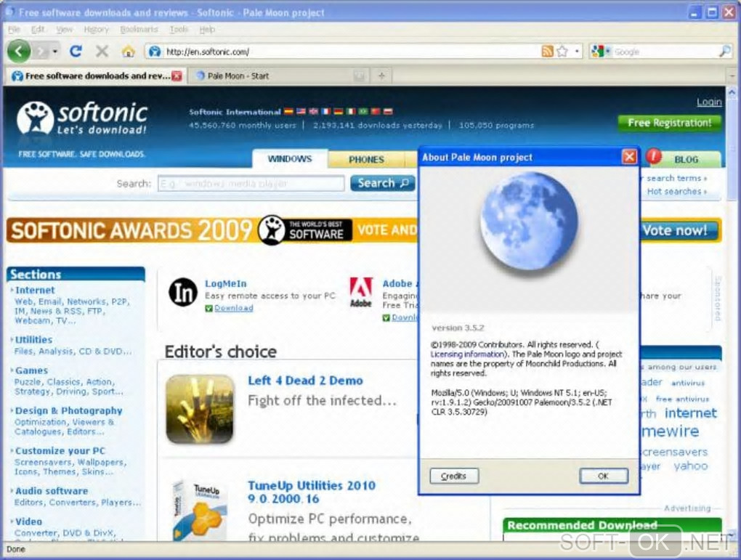Screen dimensions: 741x560
Task: Click the Hot searches link
Action: (677, 192)
